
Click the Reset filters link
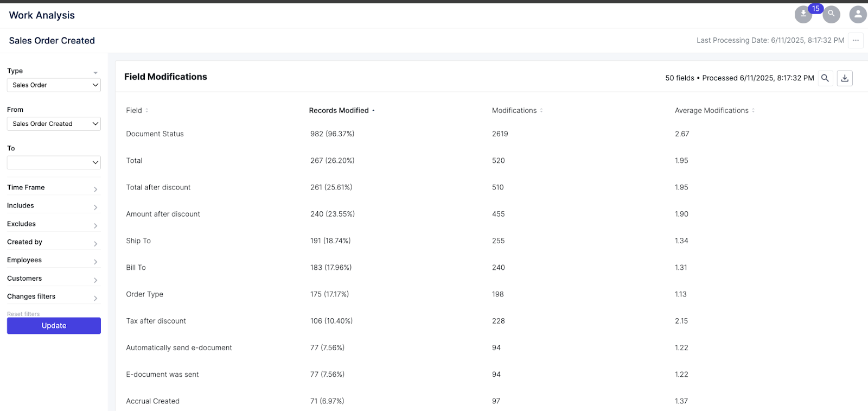[x=23, y=314]
